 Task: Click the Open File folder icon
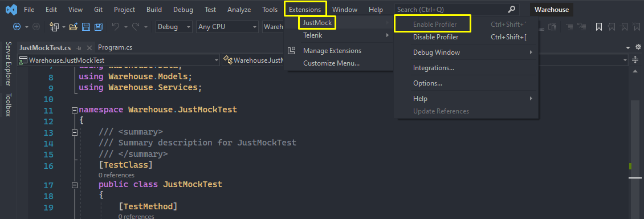pyautogui.click(x=74, y=27)
